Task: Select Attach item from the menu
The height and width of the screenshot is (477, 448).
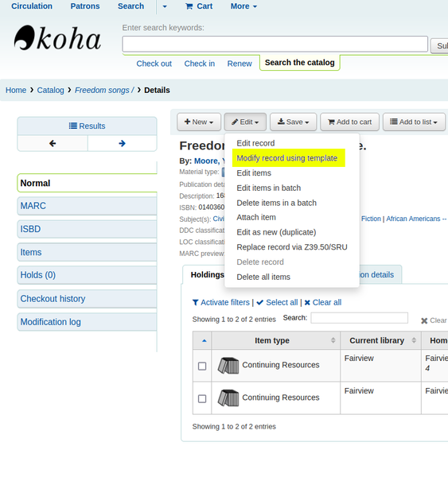Action: [x=256, y=218]
